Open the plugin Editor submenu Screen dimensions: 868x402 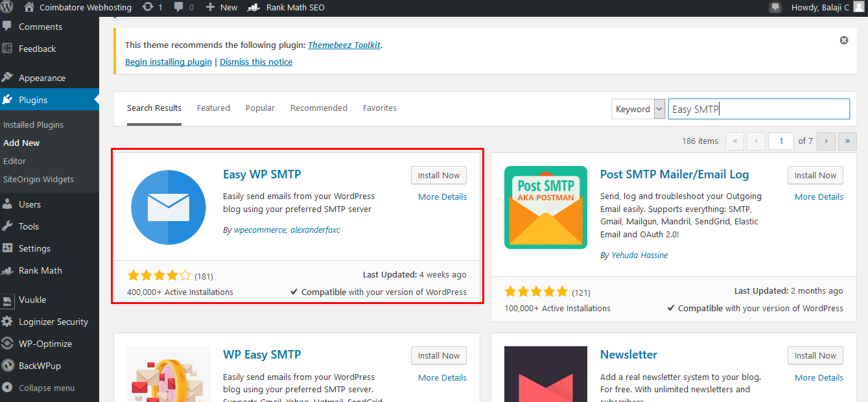[14, 161]
